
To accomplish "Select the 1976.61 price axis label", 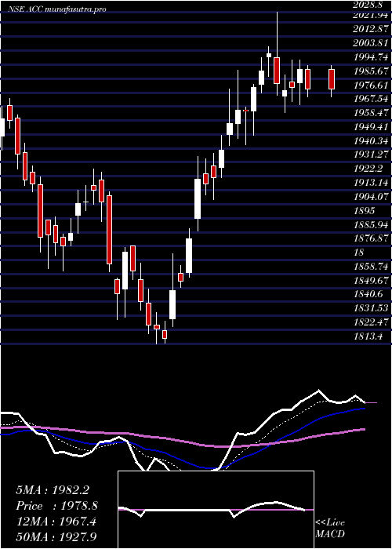I will (372, 85).
